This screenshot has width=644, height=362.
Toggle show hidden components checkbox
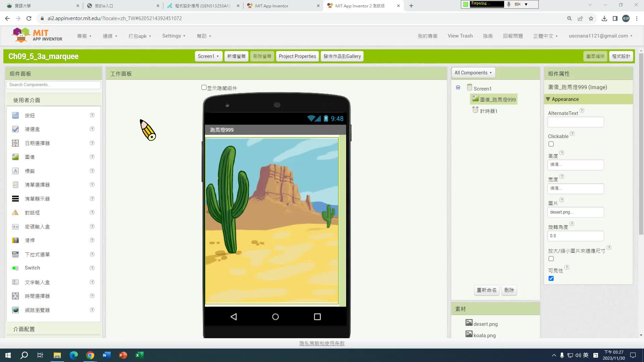[204, 87]
